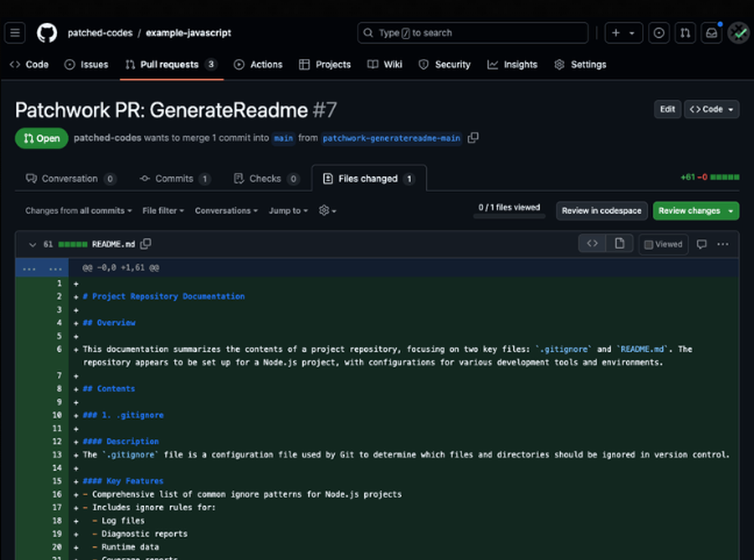
Task: Switch to the Commits tab
Action: point(175,179)
